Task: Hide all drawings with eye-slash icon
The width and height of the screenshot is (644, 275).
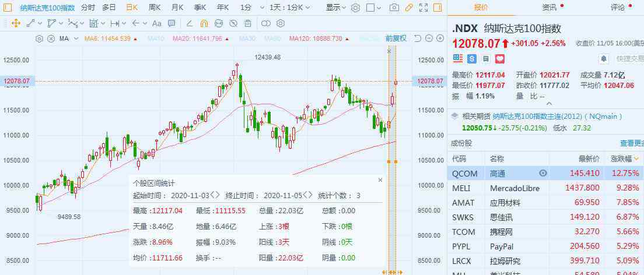Action: click(x=233, y=23)
